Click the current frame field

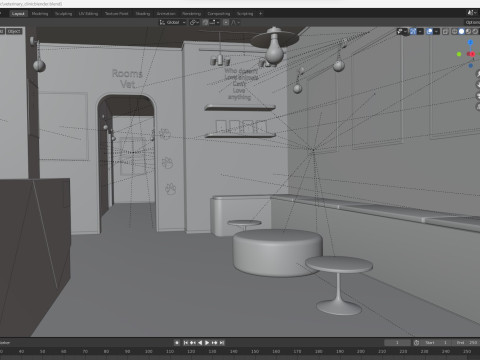click(x=397, y=343)
